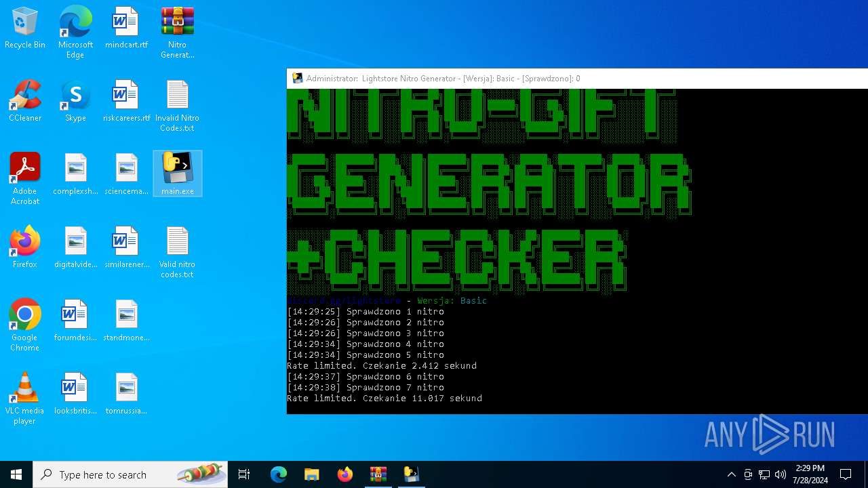
Task: Select the sciencema... image file icon
Action: click(126, 174)
